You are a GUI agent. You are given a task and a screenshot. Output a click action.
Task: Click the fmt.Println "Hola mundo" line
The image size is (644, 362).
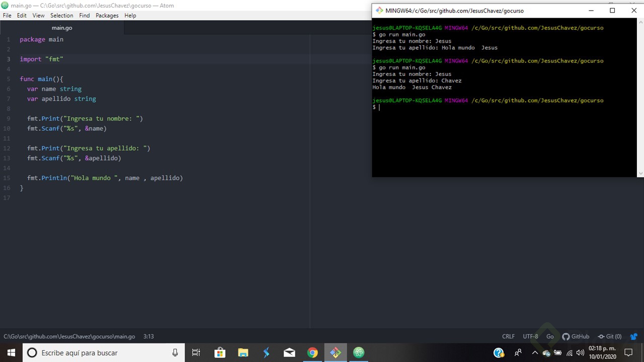105,178
